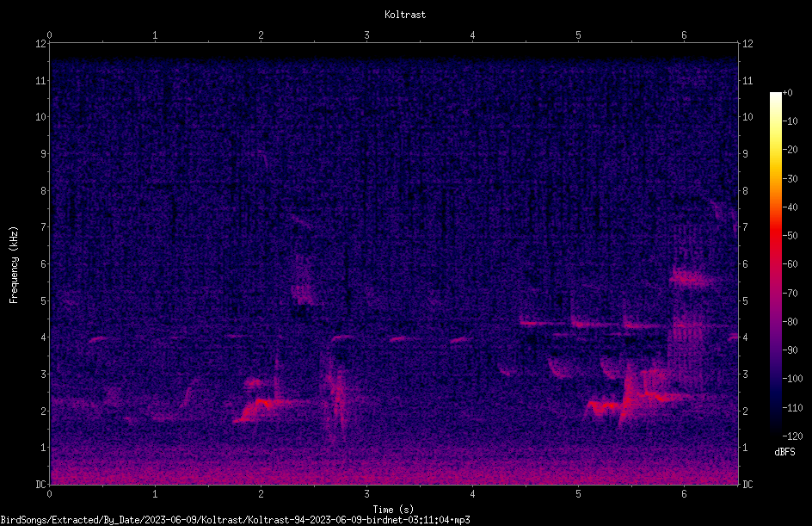Click the 2 tick on the right frequency axis

tap(745, 411)
